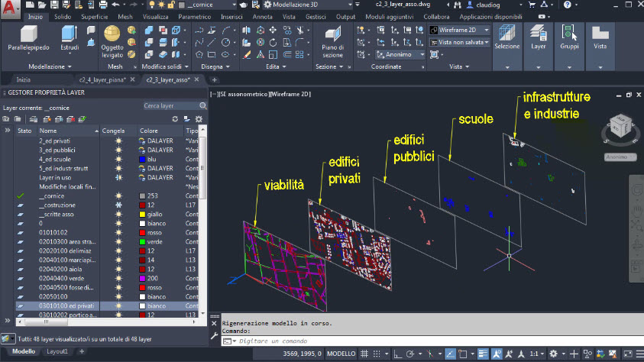644x362 pixels.
Task: Click the undo arrow in quick access toolbar
Action: coord(116,5)
